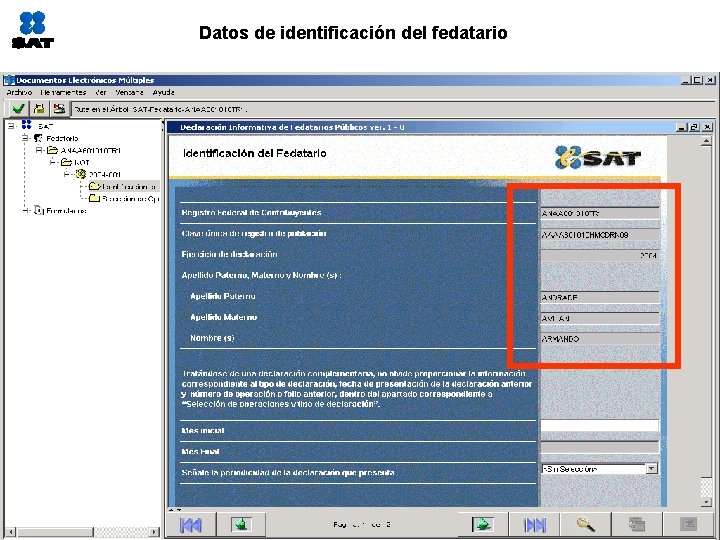Click the page indicator text in bottom bar
Viewport: 720px width, 540px height.
pos(362,524)
